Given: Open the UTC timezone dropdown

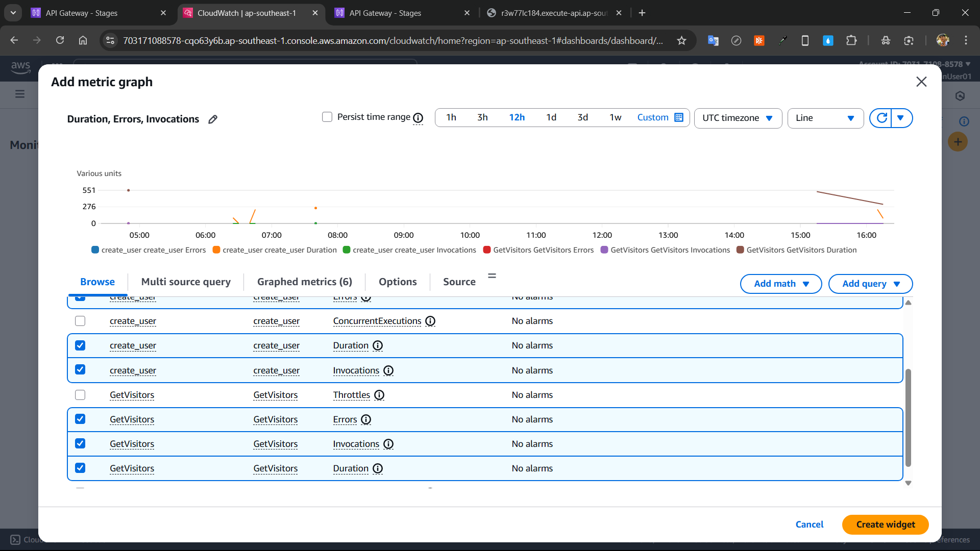Looking at the screenshot, I should click(738, 118).
